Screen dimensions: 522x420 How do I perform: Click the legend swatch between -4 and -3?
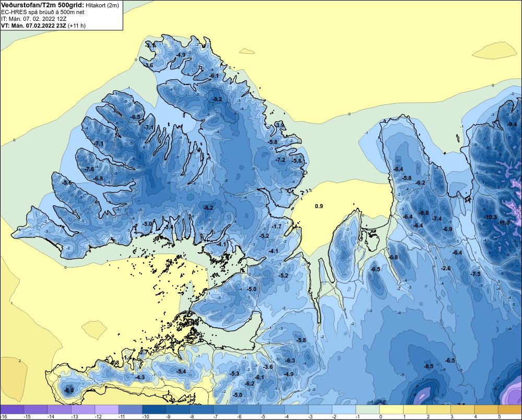point(296,410)
